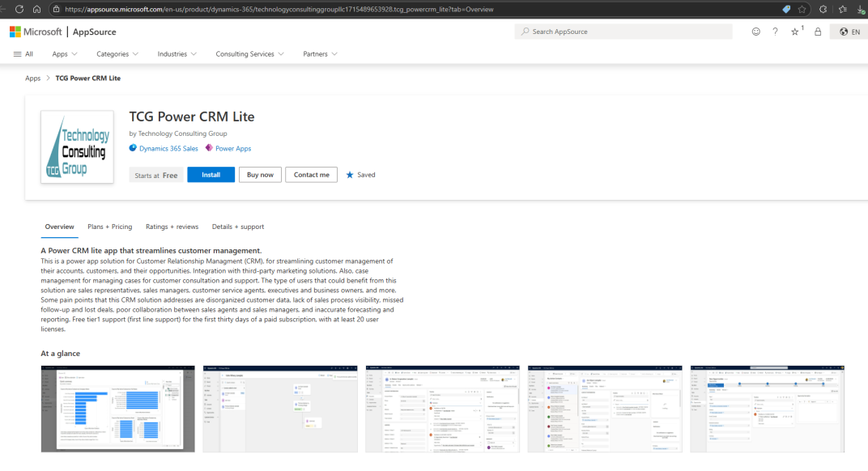
Task: Expand the Apps dropdown menu
Action: coord(65,53)
